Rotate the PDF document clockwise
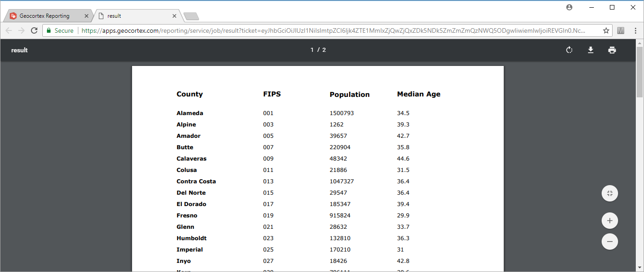 569,50
